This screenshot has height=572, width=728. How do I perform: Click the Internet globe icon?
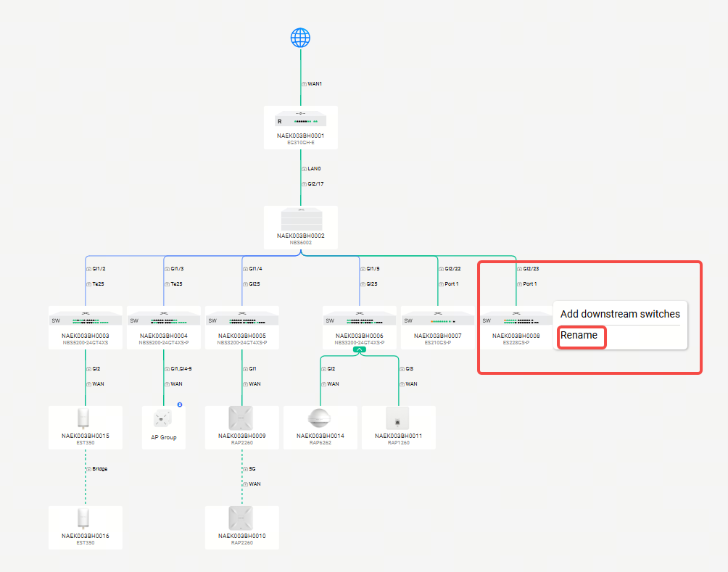[300, 38]
